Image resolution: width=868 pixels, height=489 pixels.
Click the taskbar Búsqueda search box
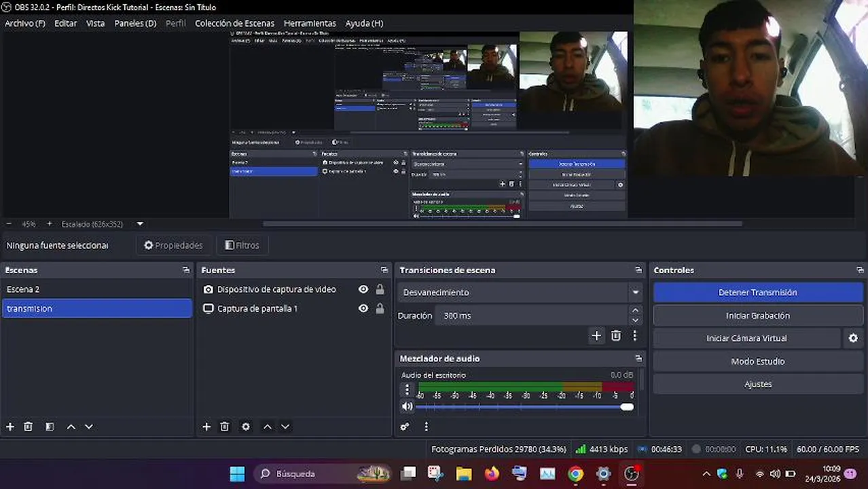(x=324, y=473)
